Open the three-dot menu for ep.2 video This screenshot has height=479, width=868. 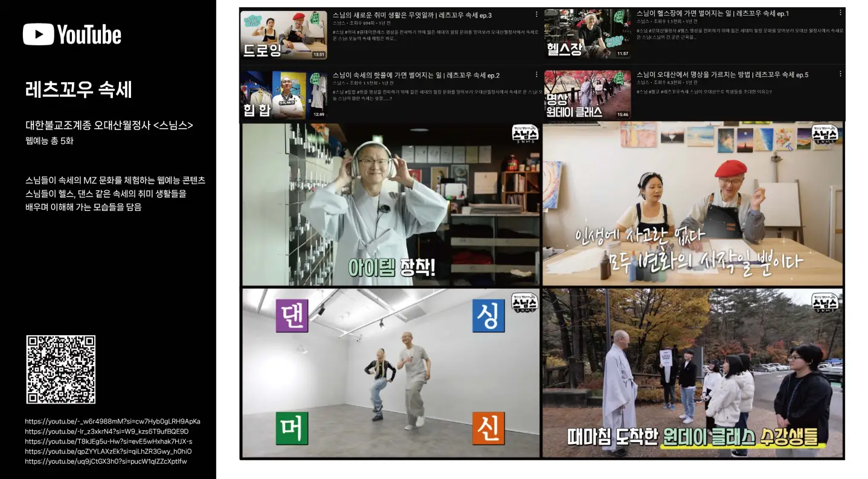pyautogui.click(x=536, y=76)
